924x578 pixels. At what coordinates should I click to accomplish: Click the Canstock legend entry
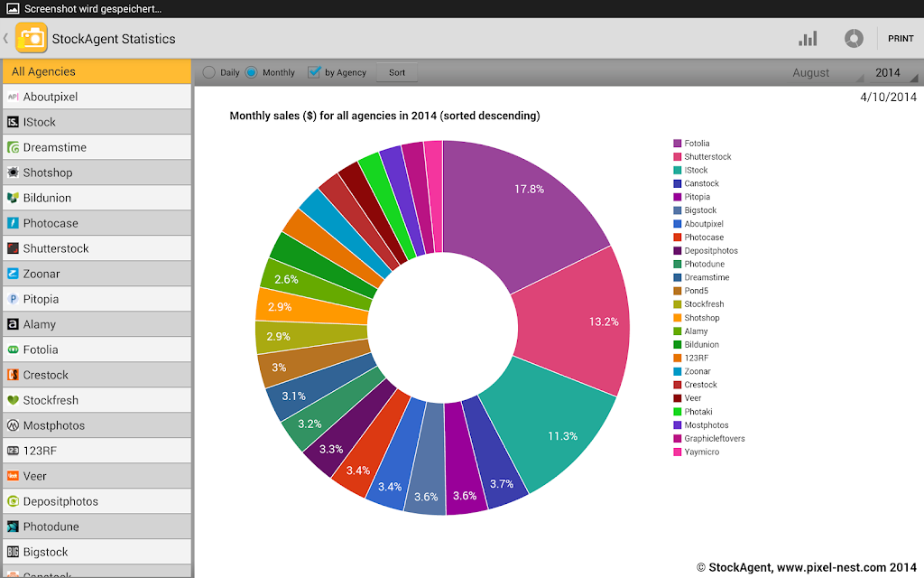tap(696, 183)
